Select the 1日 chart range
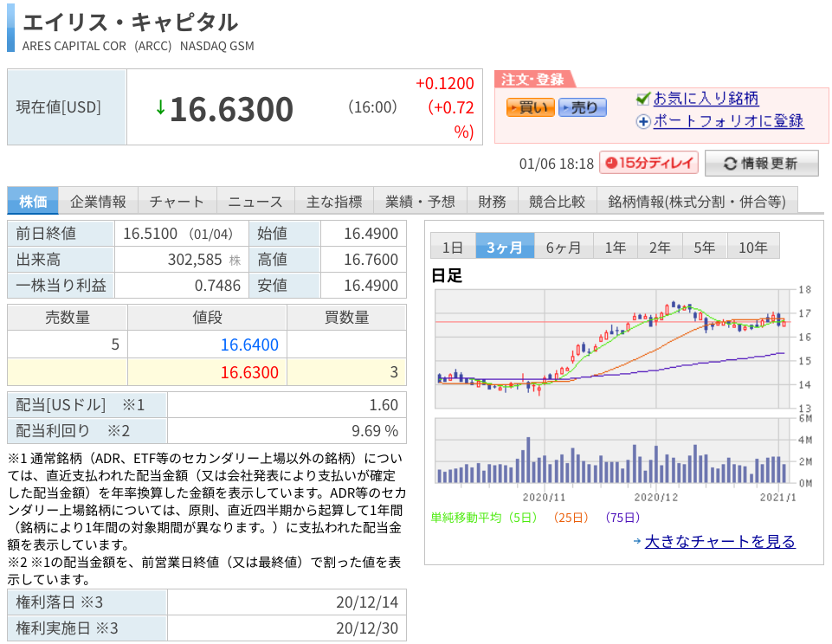 point(453,247)
